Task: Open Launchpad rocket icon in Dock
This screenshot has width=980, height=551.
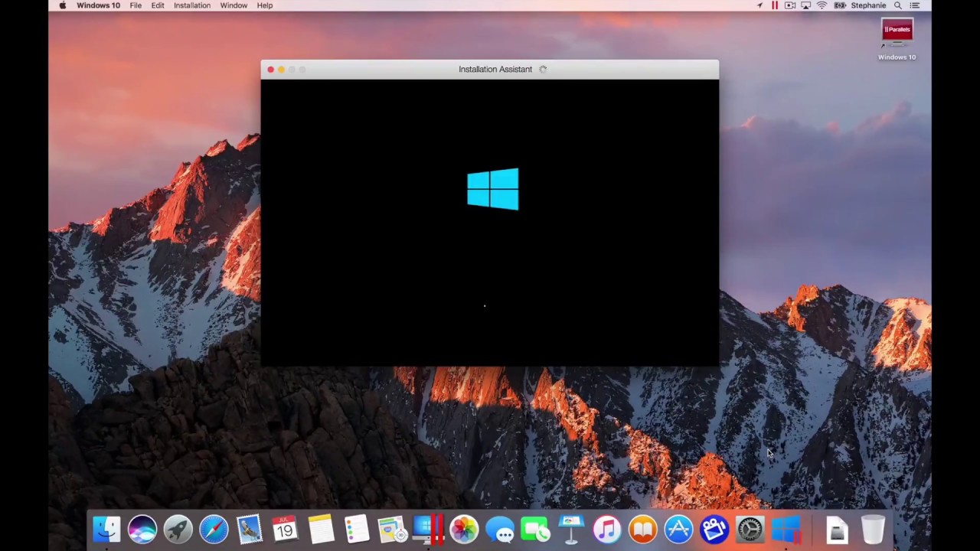Action: tap(178, 530)
